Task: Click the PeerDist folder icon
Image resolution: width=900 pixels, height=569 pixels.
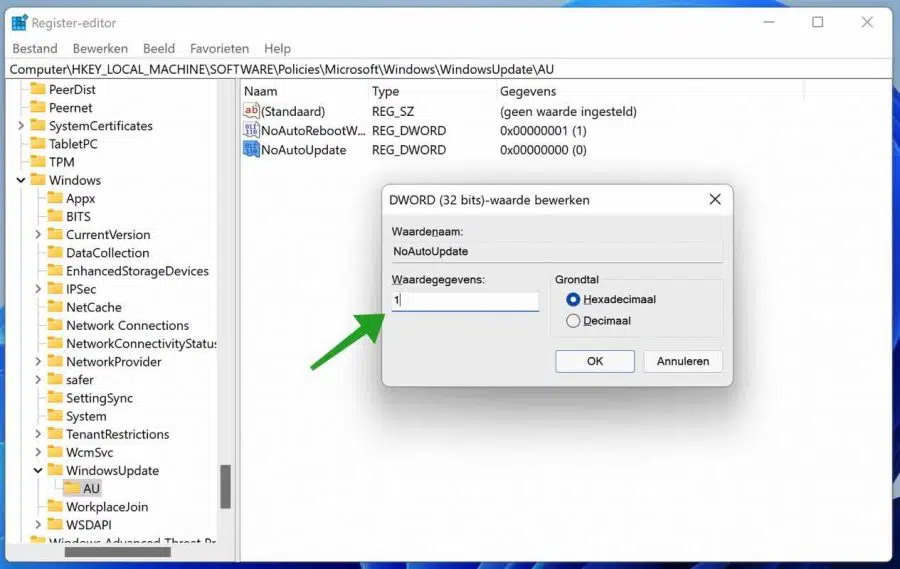Action: tap(38, 89)
